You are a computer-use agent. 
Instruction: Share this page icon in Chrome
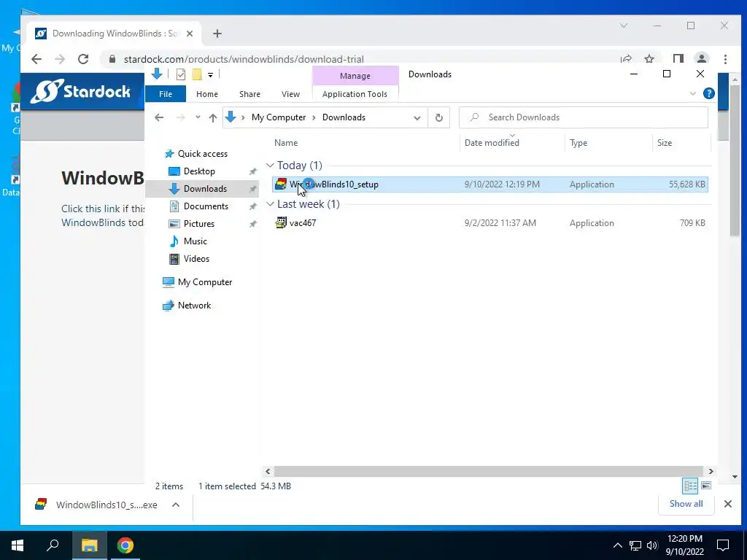point(625,59)
